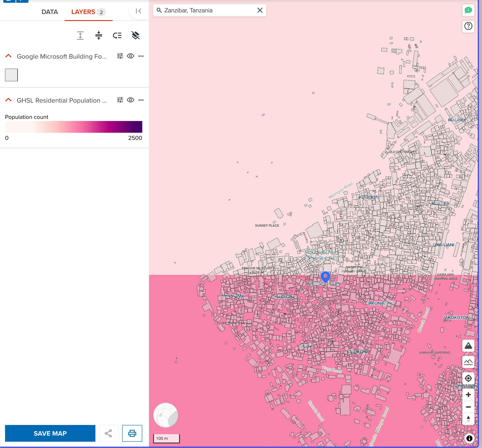Select the expand layer panels icon

coord(80,35)
